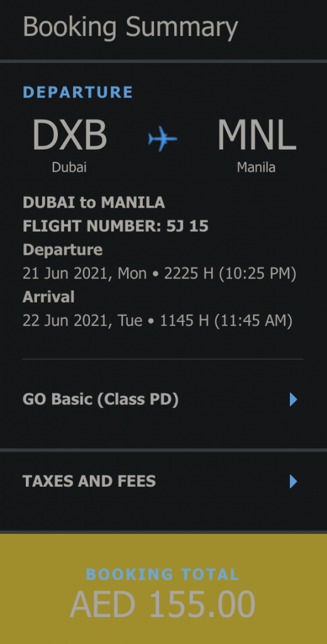Expand the Taxes and Fees arrow
This screenshot has height=644, width=327.
click(293, 481)
